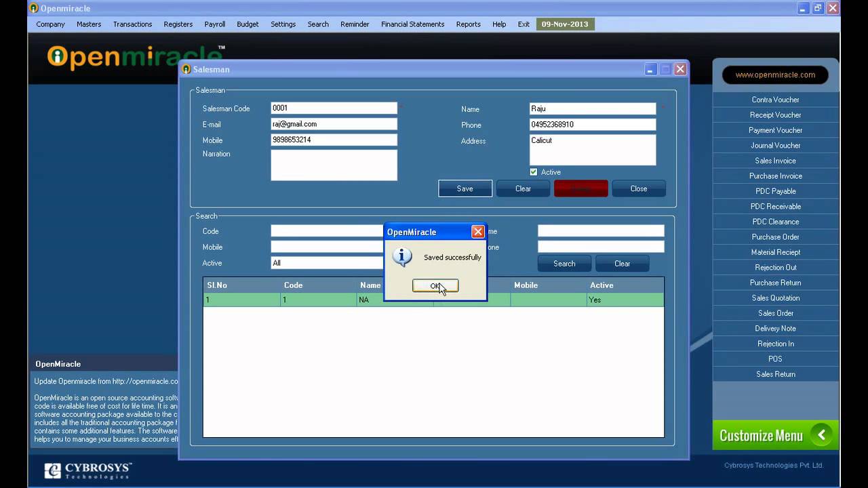The width and height of the screenshot is (868, 488).
Task: Open the Financial Statements menu
Action: (413, 24)
